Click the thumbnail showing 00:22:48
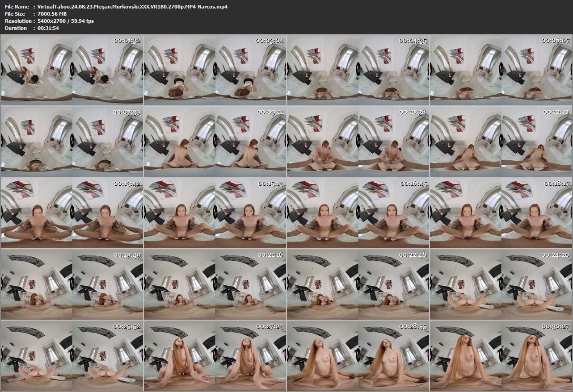The width and height of the screenshot is (573, 392). (358, 284)
